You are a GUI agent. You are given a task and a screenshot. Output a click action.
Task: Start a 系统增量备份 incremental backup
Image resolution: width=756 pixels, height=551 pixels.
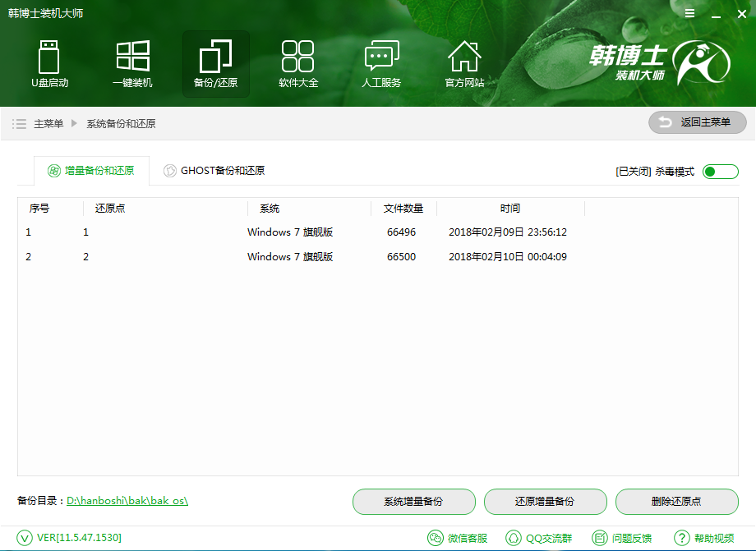[x=414, y=502]
